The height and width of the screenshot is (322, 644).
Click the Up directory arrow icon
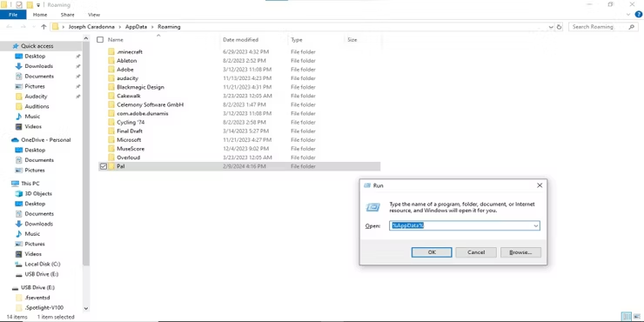tap(44, 27)
